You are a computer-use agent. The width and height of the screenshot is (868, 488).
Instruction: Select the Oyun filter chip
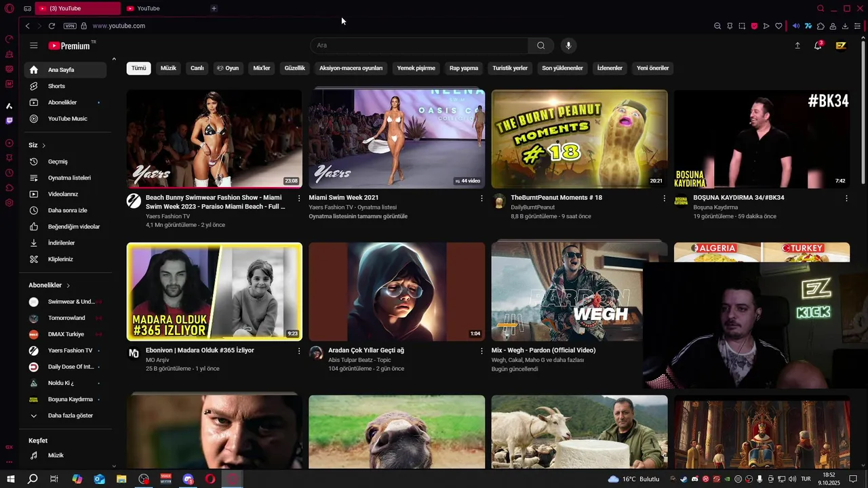pyautogui.click(x=228, y=68)
